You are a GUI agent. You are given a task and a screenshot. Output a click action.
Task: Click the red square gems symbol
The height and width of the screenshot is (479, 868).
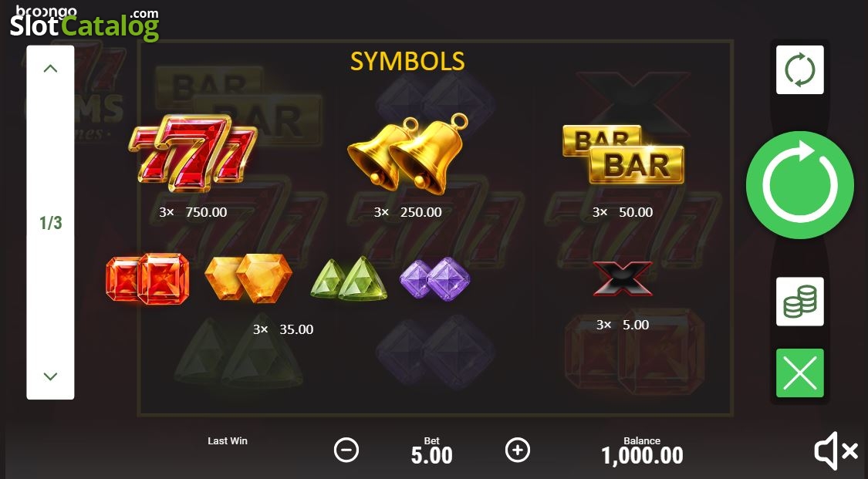(148, 278)
